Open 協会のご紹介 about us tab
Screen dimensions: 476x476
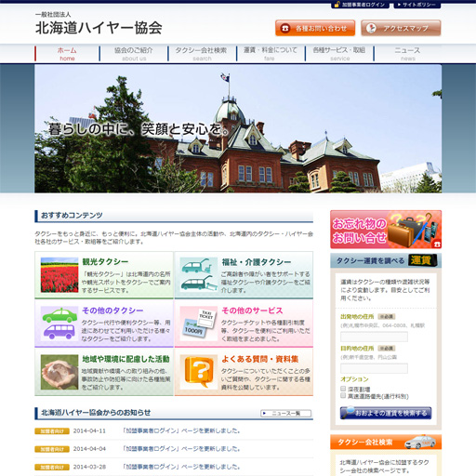(134, 54)
